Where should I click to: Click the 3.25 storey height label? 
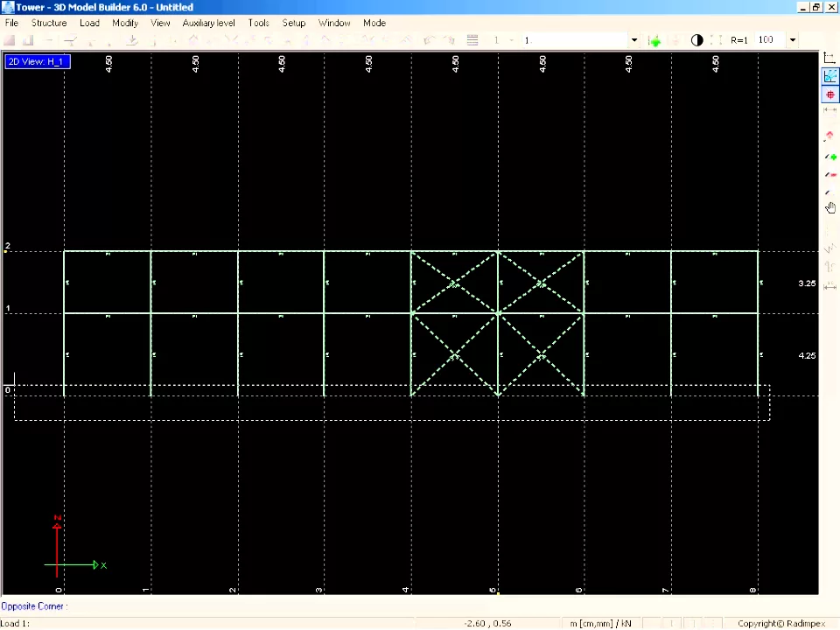point(807,283)
